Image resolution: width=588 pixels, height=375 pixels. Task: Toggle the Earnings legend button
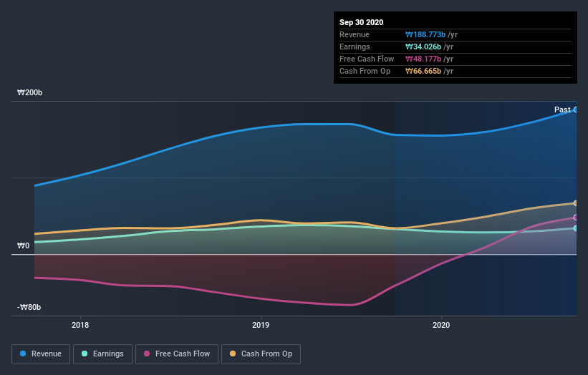pyautogui.click(x=102, y=354)
